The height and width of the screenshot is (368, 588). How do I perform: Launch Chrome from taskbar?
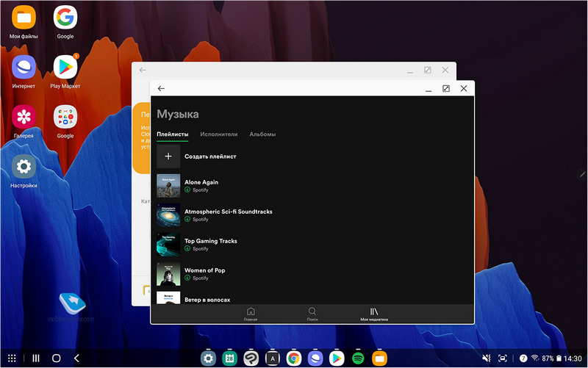coord(294,358)
